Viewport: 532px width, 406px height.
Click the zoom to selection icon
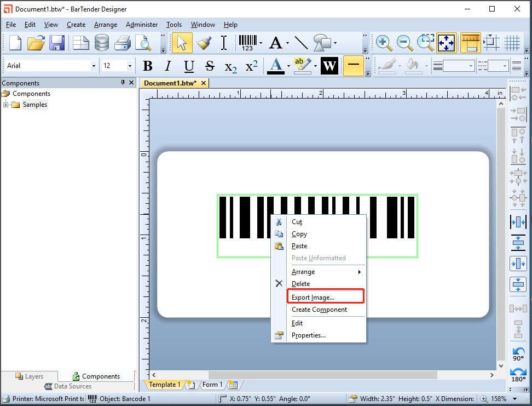(425, 43)
